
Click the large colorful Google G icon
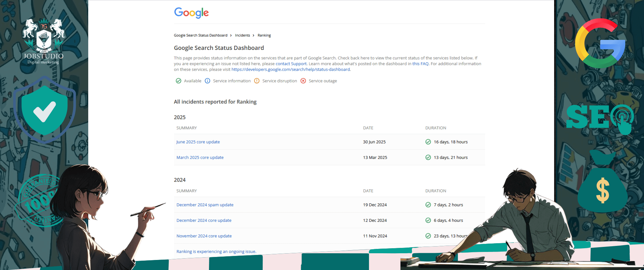(x=600, y=44)
